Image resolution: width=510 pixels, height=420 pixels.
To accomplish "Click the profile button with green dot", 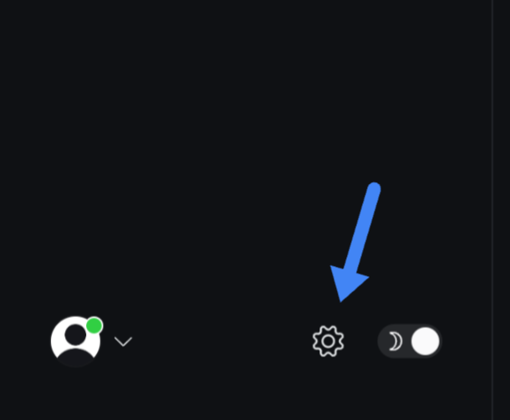I will (x=75, y=341).
